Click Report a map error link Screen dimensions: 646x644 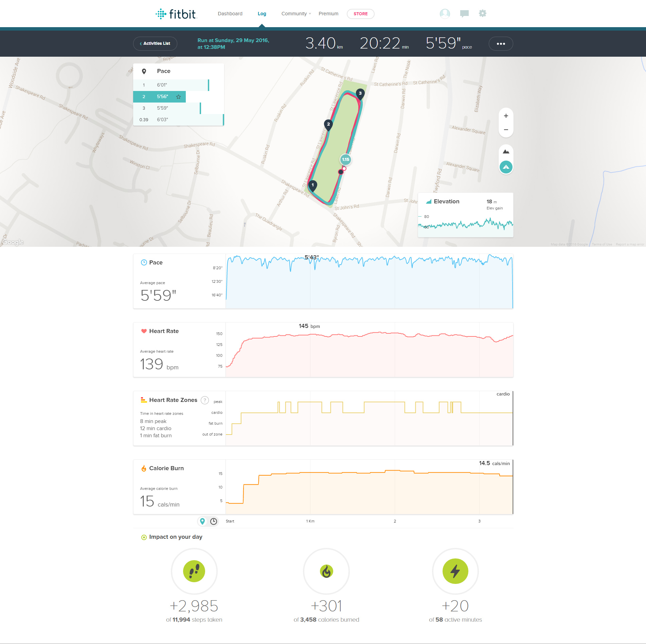tap(630, 244)
